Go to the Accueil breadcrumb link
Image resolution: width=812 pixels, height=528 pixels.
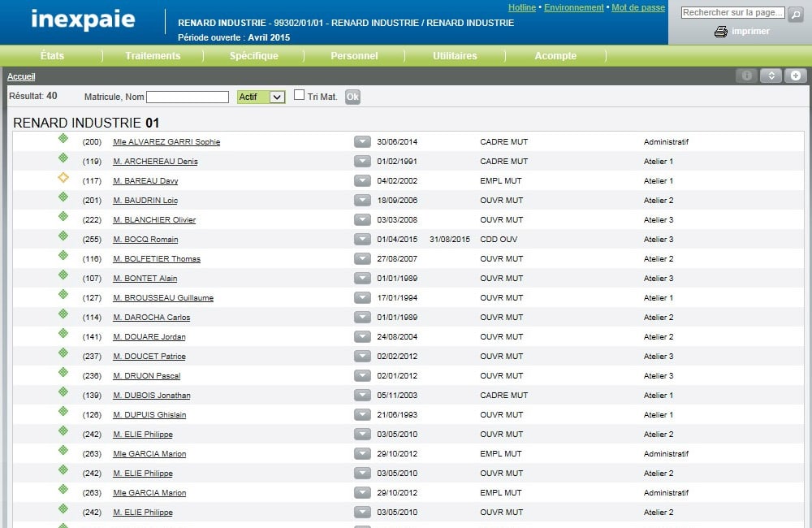point(21,76)
